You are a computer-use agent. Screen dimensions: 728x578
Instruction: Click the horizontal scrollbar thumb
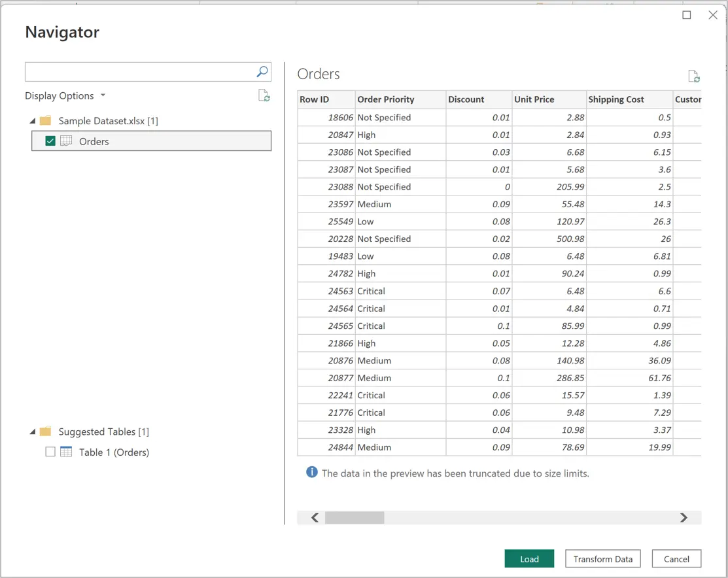coord(355,518)
